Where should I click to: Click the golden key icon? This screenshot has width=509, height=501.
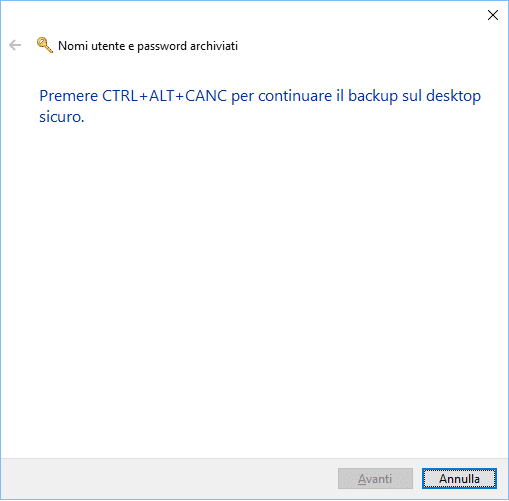pyautogui.click(x=45, y=45)
